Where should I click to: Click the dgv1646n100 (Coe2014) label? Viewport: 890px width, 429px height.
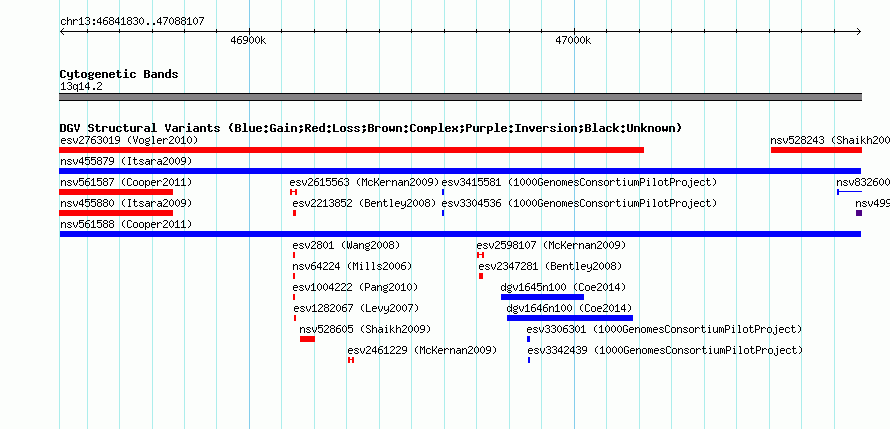click(569, 308)
